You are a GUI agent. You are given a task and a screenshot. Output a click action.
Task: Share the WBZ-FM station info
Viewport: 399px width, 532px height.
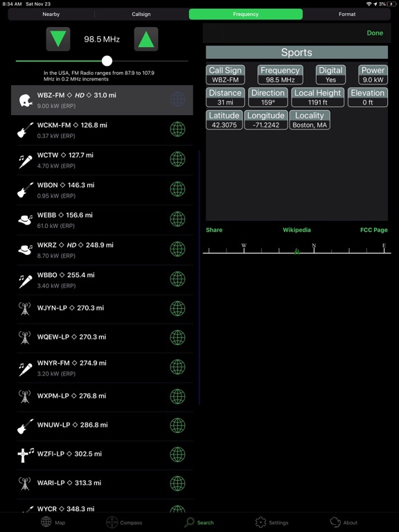tap(214, 230)
